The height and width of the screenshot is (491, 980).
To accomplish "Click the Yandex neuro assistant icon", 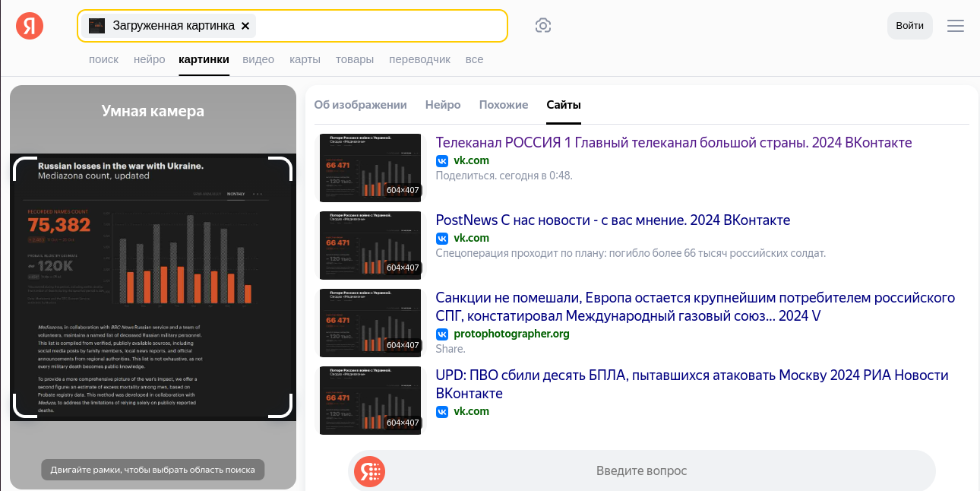I will coord(370,471).
